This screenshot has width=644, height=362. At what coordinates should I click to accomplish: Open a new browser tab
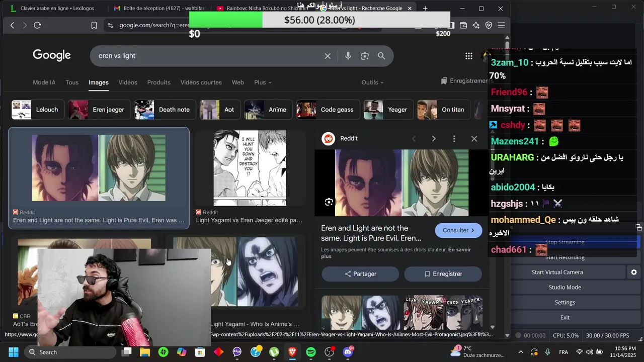(x=425, y=9)
